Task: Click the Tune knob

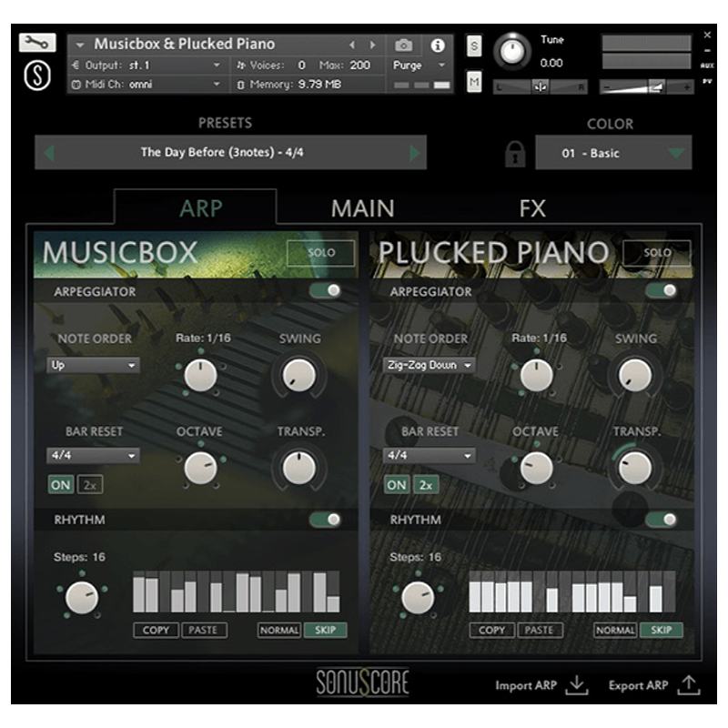Action: click(512, 51)
